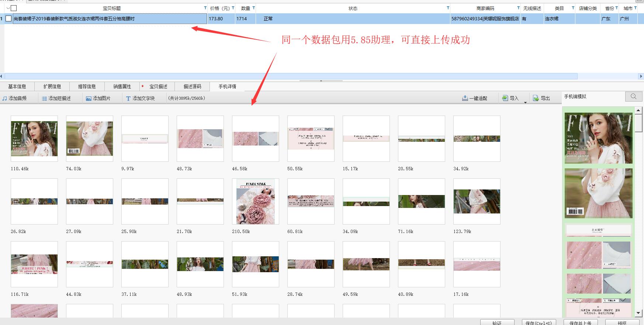Click the 添加音频 (add audio) toolbar icon
Image resolution: width=644 pixels, height=325 pixels.
click(x=5, y=99)
